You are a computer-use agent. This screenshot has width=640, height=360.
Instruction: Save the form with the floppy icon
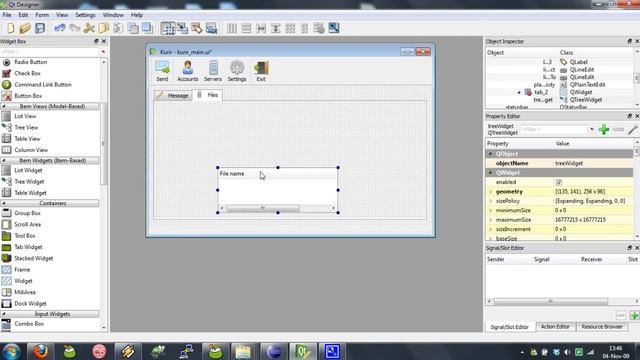[x=40, y=28]
